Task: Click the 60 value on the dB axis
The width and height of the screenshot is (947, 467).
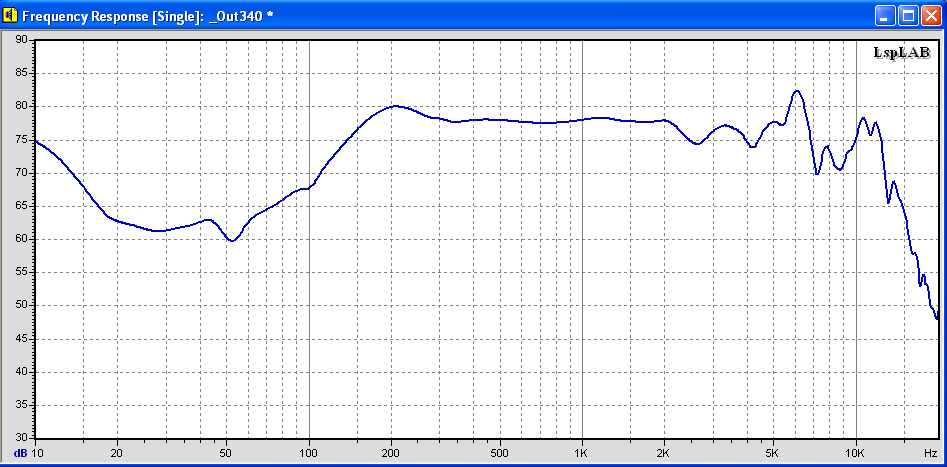Action: [21, 239]
